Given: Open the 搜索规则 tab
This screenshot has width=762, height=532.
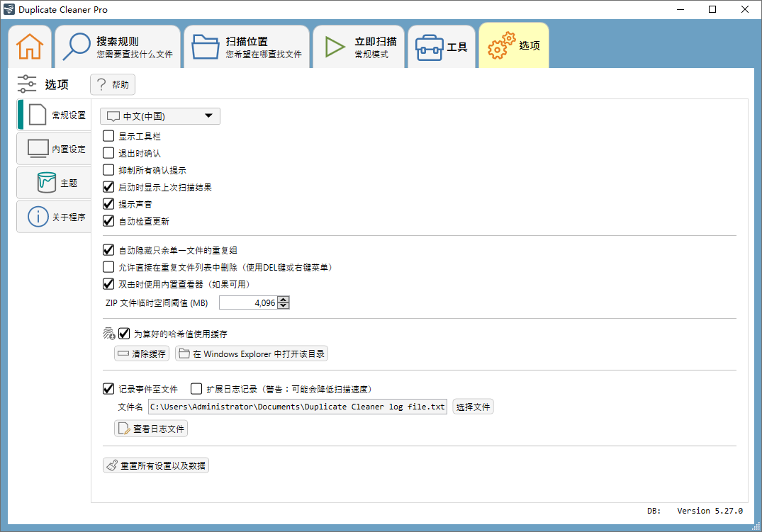Looking at the screenshot, I should coord(117,47).
